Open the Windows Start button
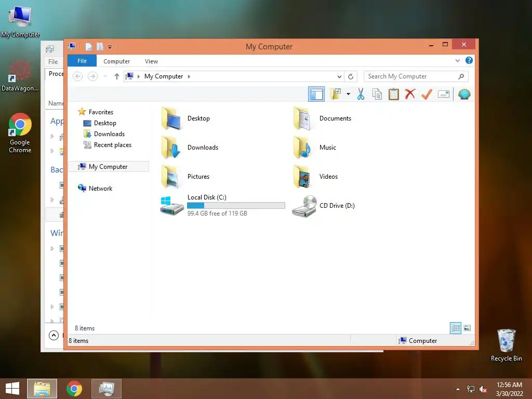Image resolution: width=532 pixels, height=399 pixels. pos(12,389)
